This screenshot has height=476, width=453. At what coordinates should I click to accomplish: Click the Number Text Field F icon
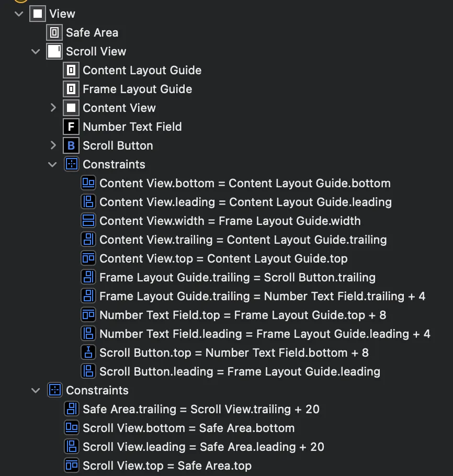(x=71, y=127)
